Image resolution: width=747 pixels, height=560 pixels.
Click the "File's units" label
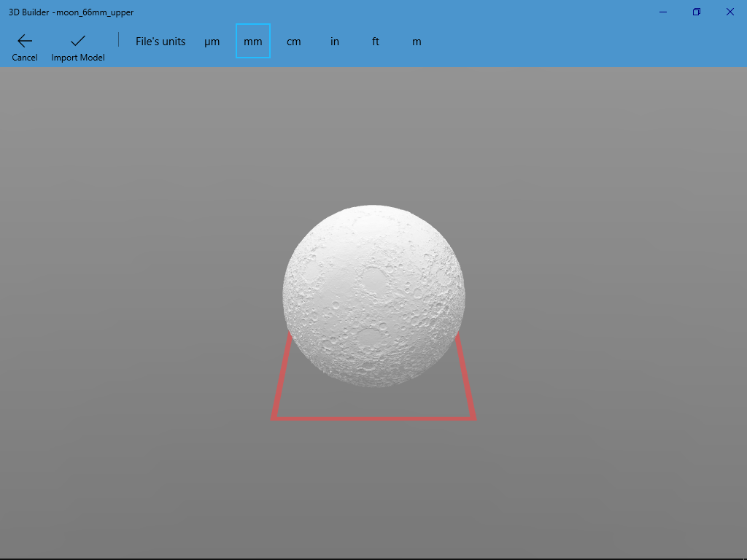(x=160, y=42)
